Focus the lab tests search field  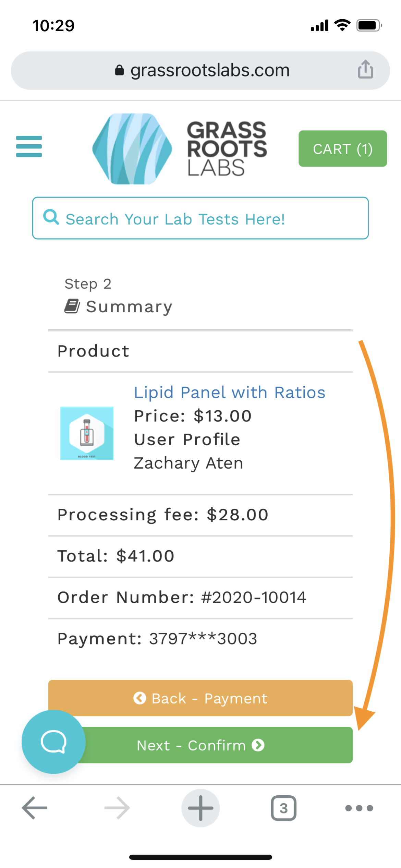pos(206,219)
